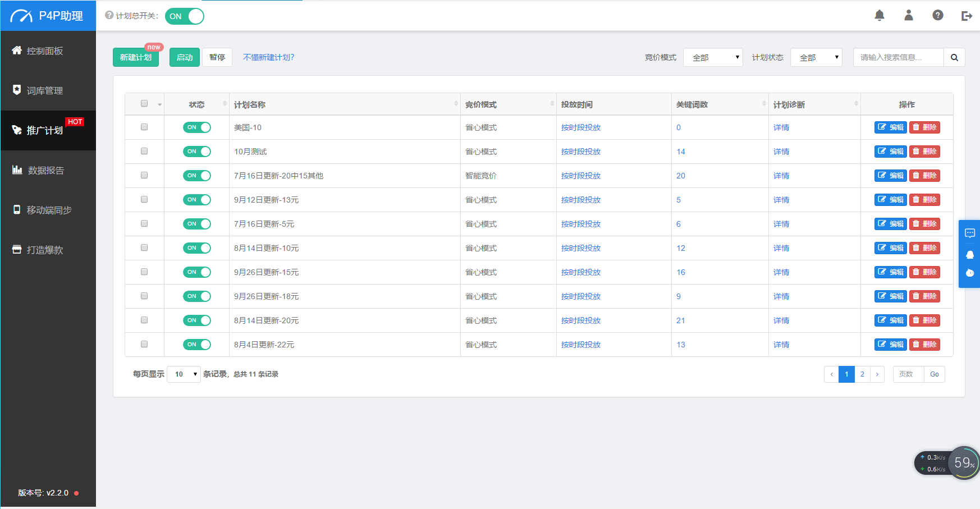Expand the records-per-page dropdown
The height and width of the screenshot is (509, 980).
(x=184, y=374)
